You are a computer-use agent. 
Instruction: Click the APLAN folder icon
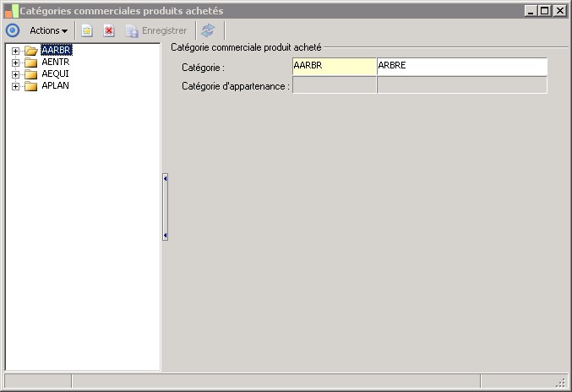(31, 86)
